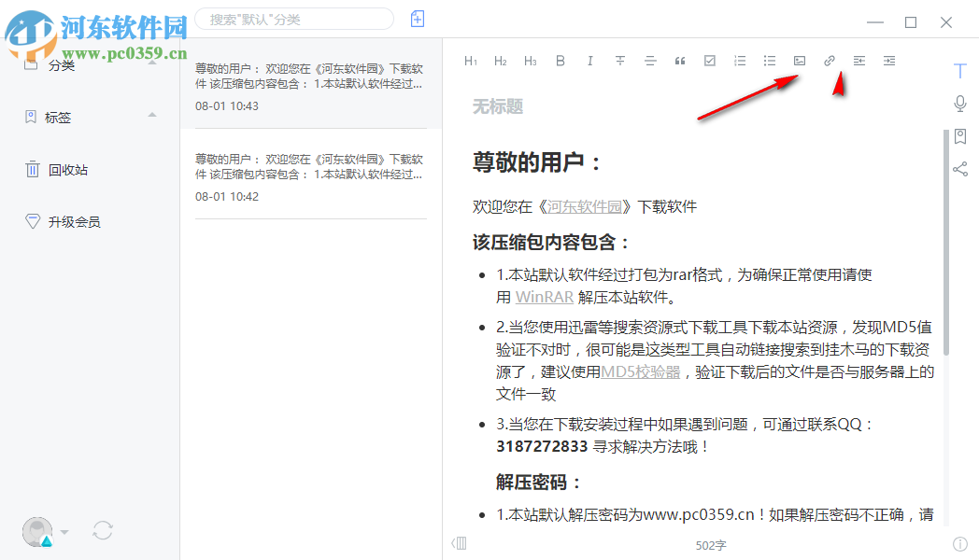Apply Heading 2 format
This screenshot has height=560, width=979.
tap(500, 61)
